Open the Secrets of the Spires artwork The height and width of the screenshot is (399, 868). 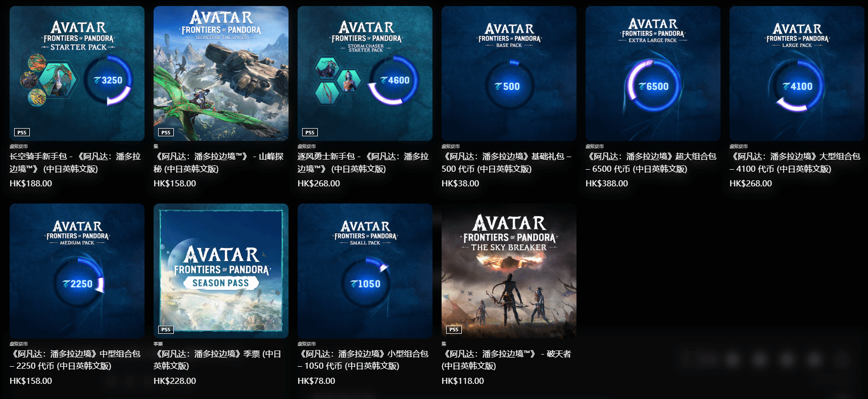click(221, 73)
